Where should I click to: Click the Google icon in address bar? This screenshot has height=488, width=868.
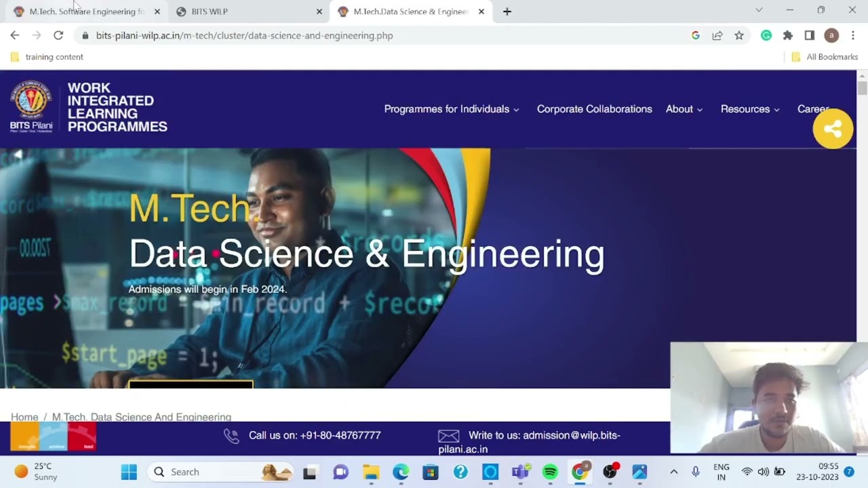click(x=696, y=35)
